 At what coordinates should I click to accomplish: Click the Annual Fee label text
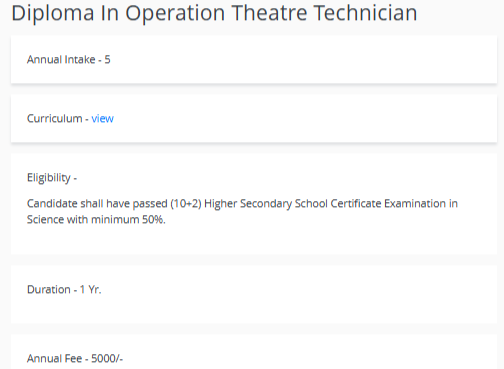(54, 359)
